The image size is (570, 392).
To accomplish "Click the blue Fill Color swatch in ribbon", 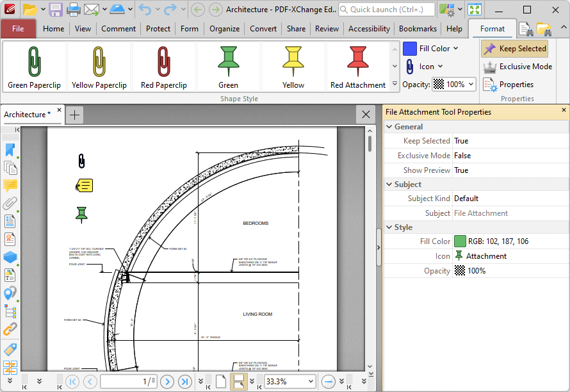I will coord(410,49).
